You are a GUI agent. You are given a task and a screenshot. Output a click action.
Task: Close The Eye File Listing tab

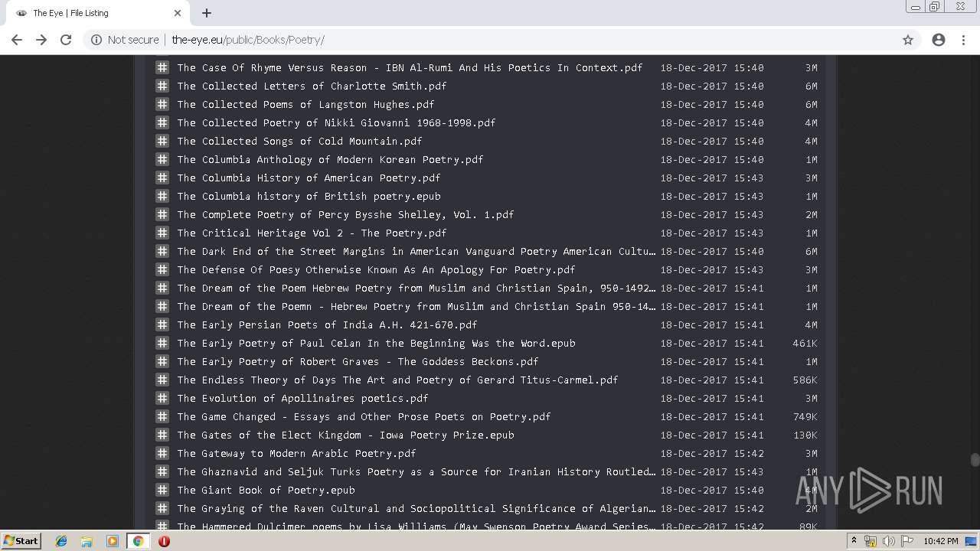(178, 13)
